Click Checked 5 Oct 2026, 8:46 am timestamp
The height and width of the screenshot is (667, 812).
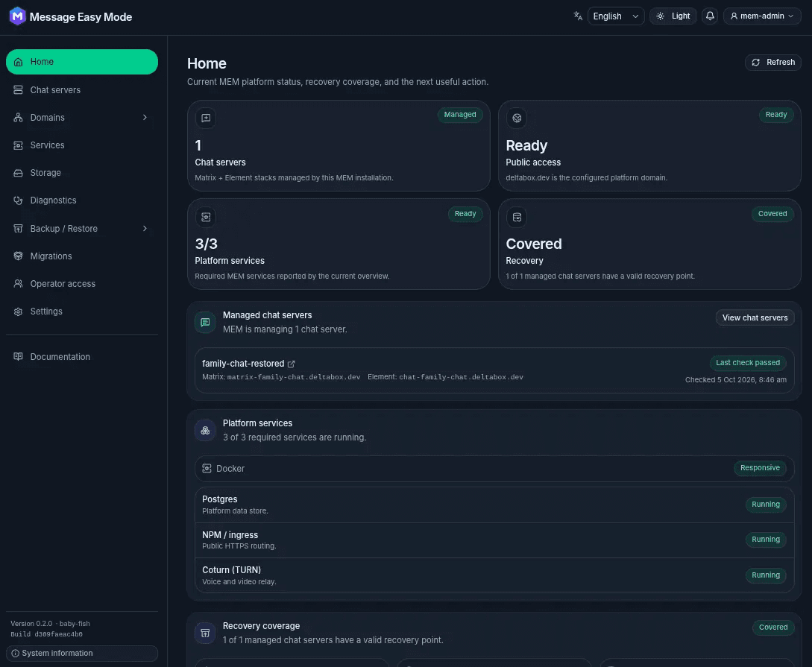tap(736, 380)
